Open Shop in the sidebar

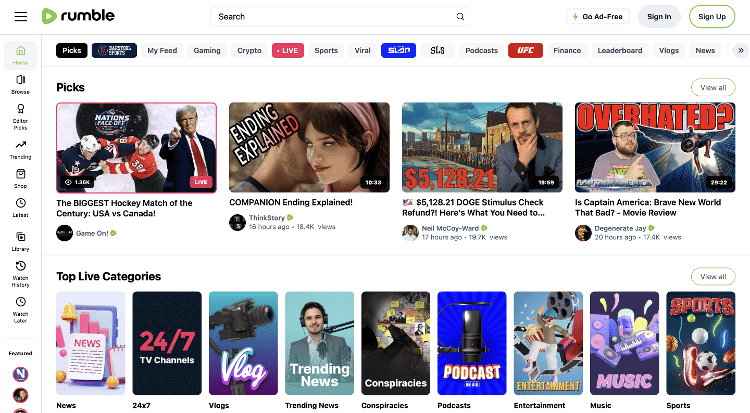(21, 179)
